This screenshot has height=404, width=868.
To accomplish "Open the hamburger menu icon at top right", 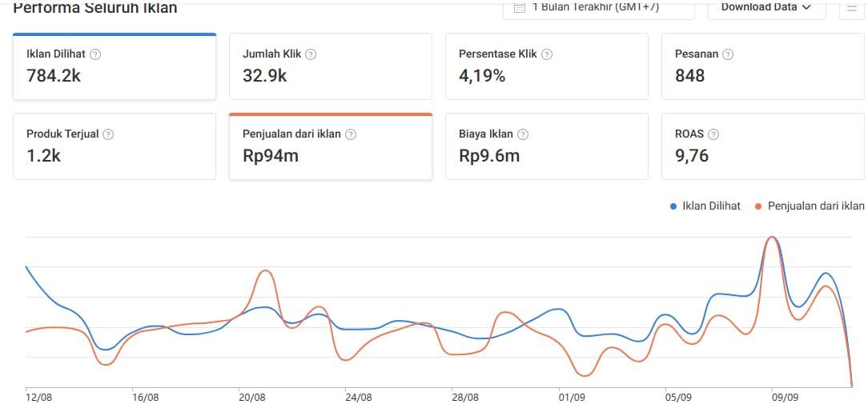I will click(x=850, y=8).
